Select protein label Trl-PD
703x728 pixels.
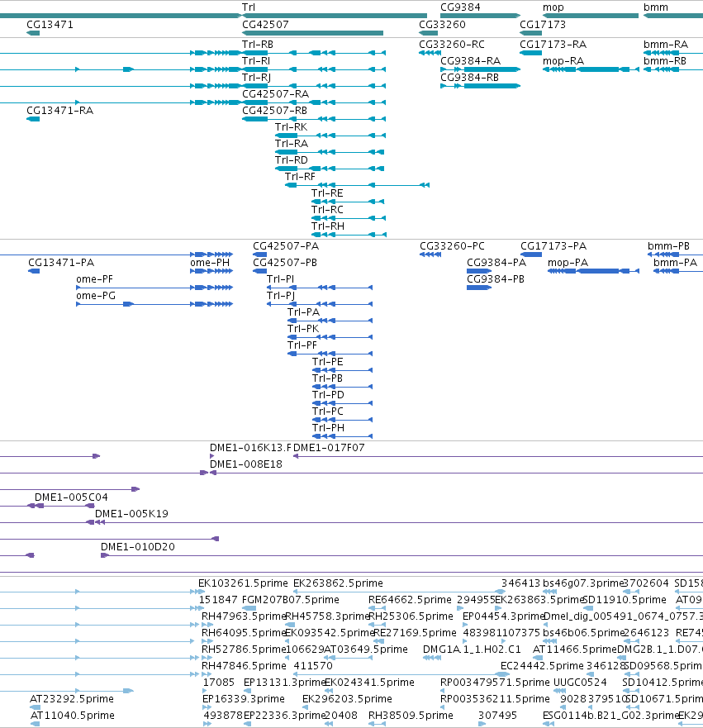click(x=328, y=395)
